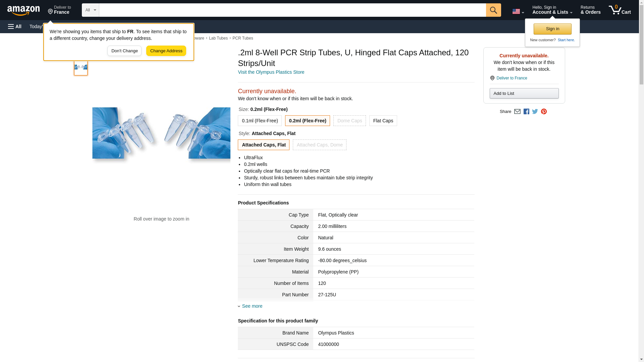Screen dimensions: 644x362
Task: Select the Flat Caps size option
Action: click(383, 121)
